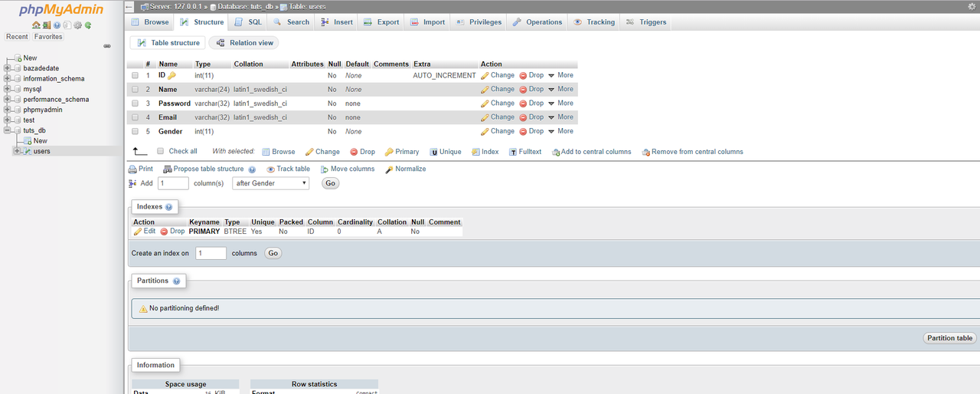This screenshot has height=394, width=980.
Task: Click Add to central columns link
Action: point(591,152)
